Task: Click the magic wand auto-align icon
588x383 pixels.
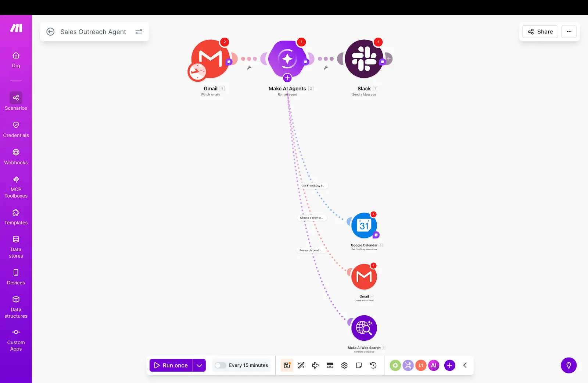Action: coord(301,365)
